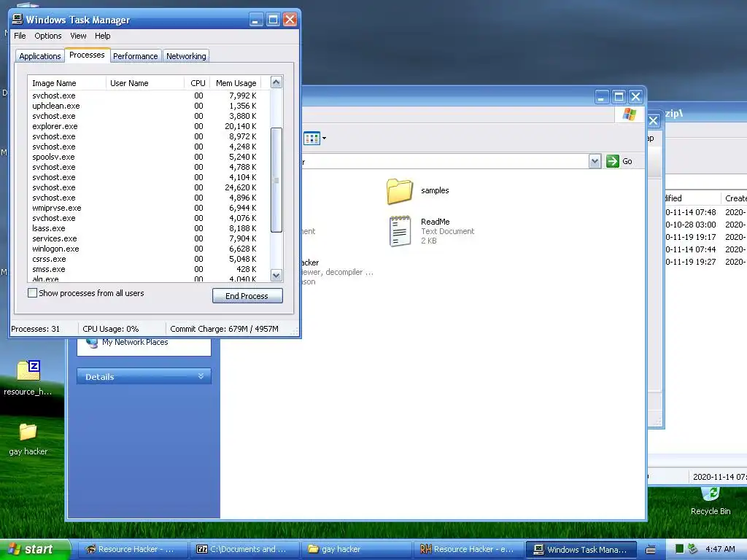Image resolution: width=747 pixels, height=560 pixels.
Task: Switch to the Applications tab
Action: [x=40, y=56]
